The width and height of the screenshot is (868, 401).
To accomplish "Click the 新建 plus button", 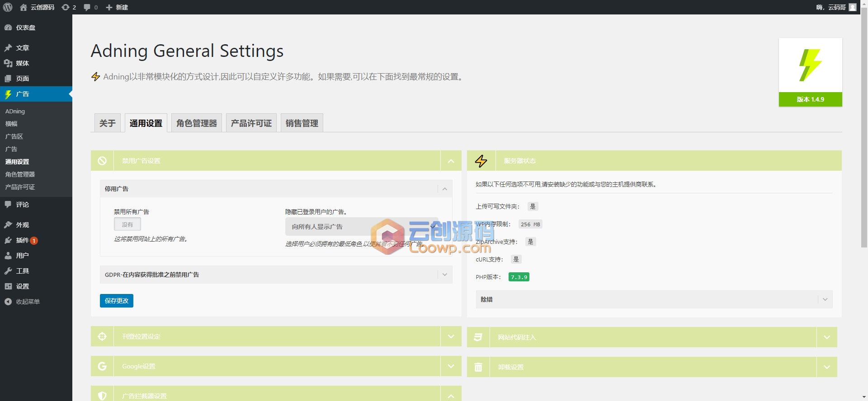I will click(x=117, y=7).
